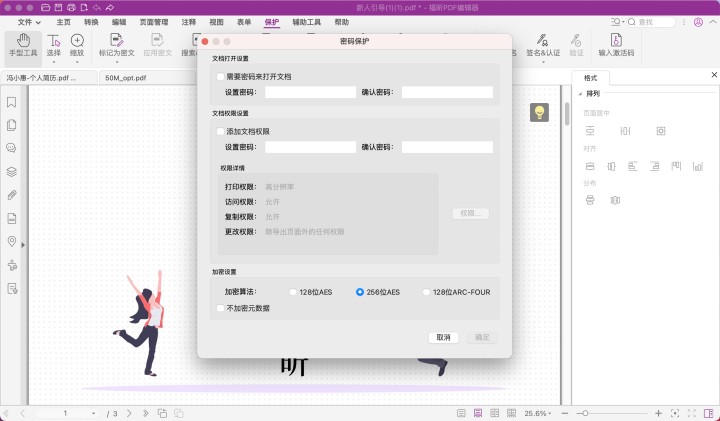Check the 添加文档权限 option
Viewport: 720px width, 421px height.
pyautogui.click(x=221, y=131)
